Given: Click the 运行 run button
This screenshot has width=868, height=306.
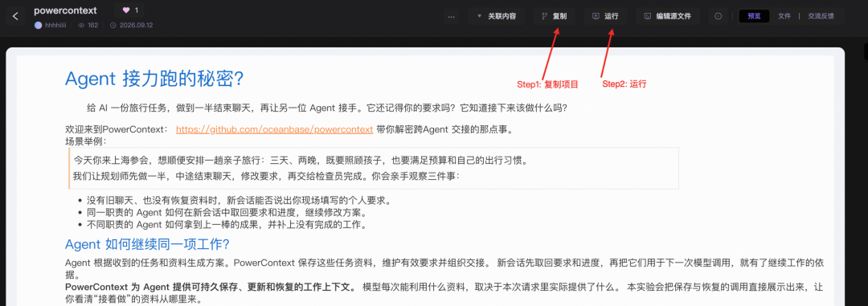Looking at the screenshot, I should tap(605, 16).
